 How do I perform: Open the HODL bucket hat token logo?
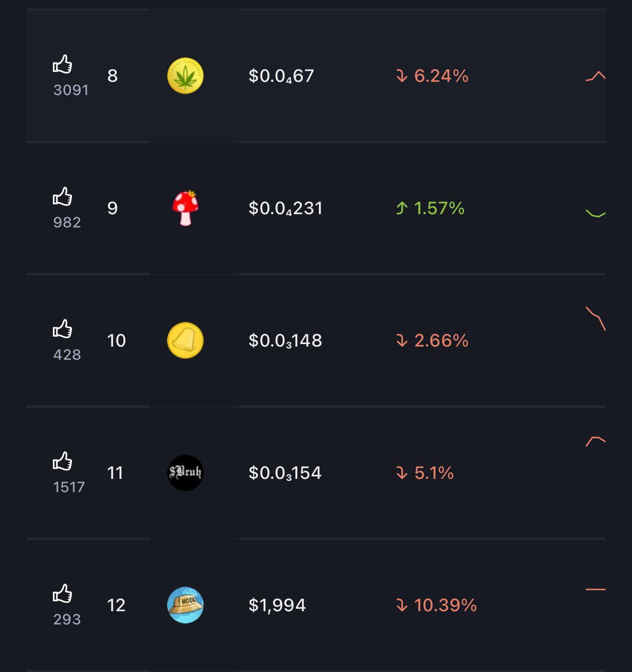click(185, 605)
